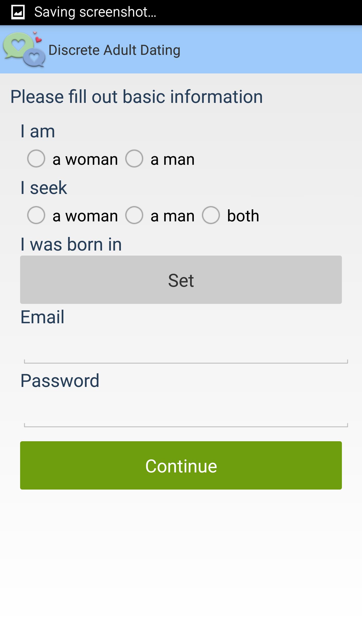Choose "a man" under I seek

tap(134, 215)
